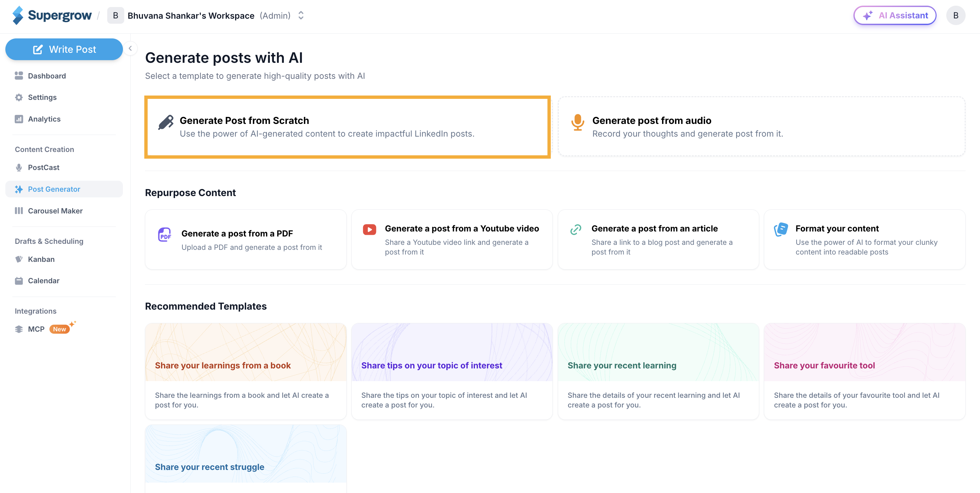980x493 pixels.
Task: Click the Repurpose Content heading
Action: 190,192
